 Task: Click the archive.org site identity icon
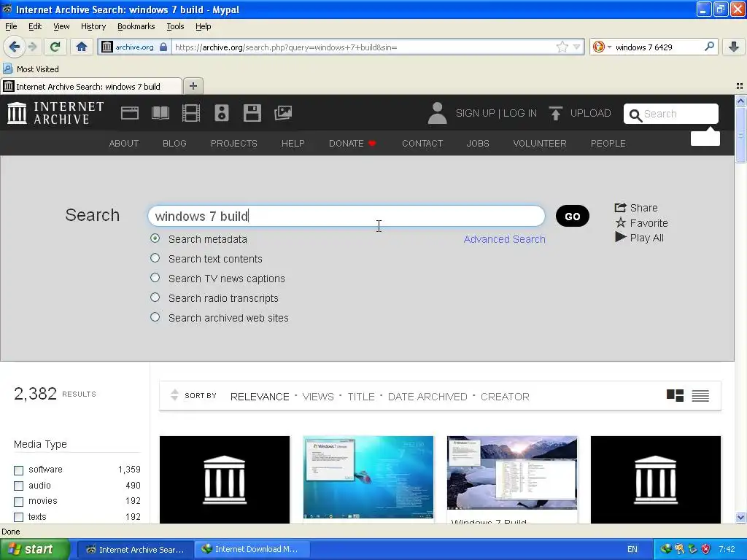pos(107,47)
